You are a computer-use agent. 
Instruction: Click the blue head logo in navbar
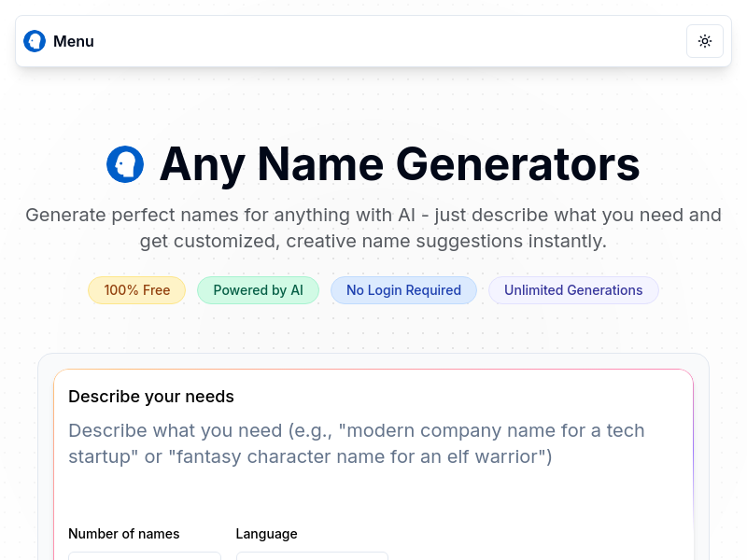[x=35, y=41]
